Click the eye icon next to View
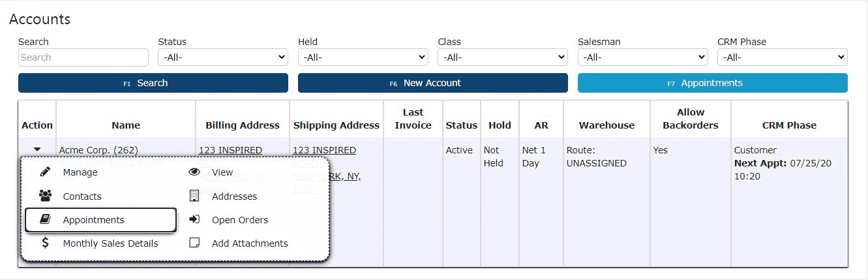The image size is (868, 280). (x=194, y=172)
